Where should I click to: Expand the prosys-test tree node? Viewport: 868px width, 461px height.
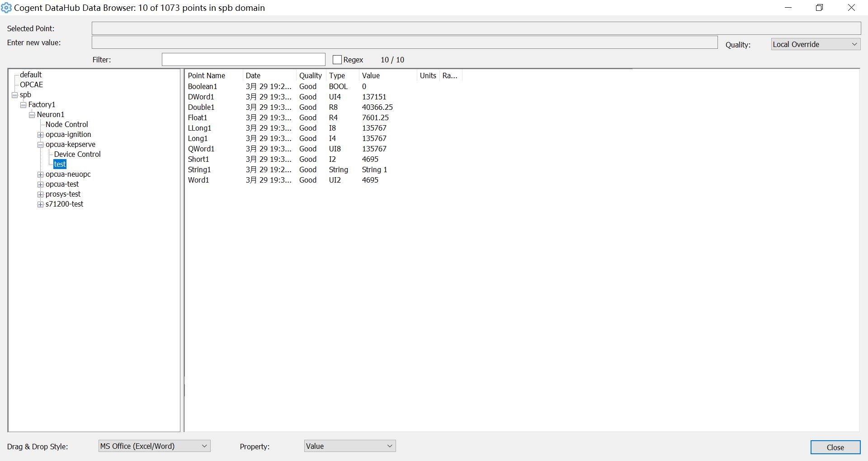(41, 194)
